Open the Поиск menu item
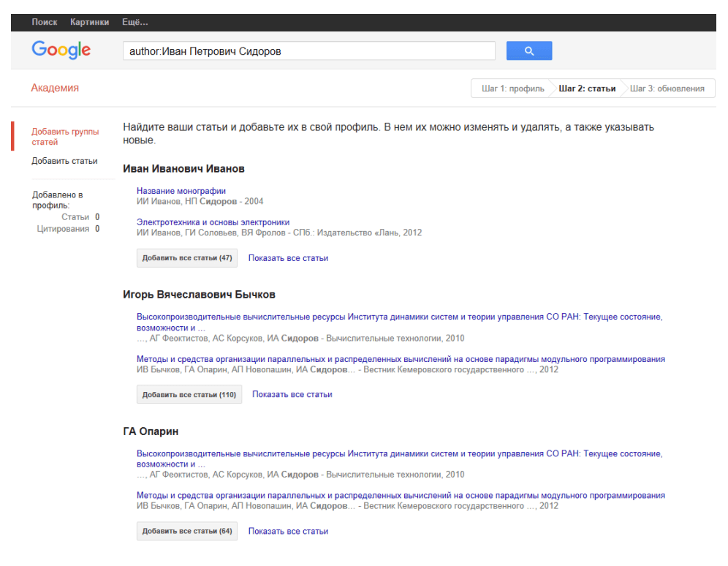The height and width of the screenshot is (566, 728). click(x=45, y=22)
